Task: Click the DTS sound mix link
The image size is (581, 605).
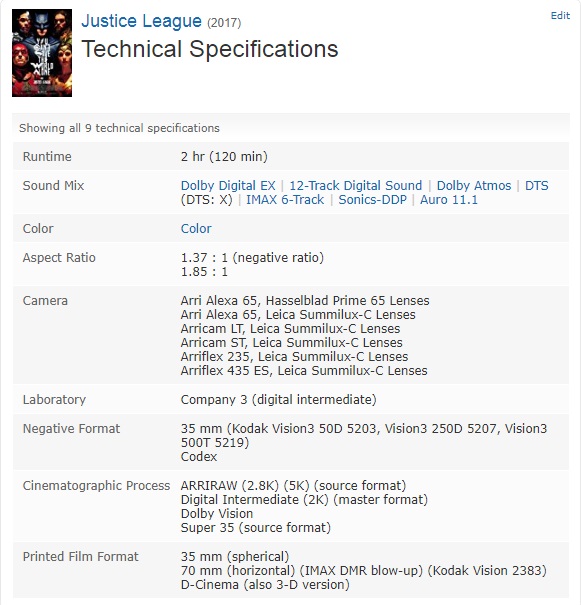Action: click(537, 186)
